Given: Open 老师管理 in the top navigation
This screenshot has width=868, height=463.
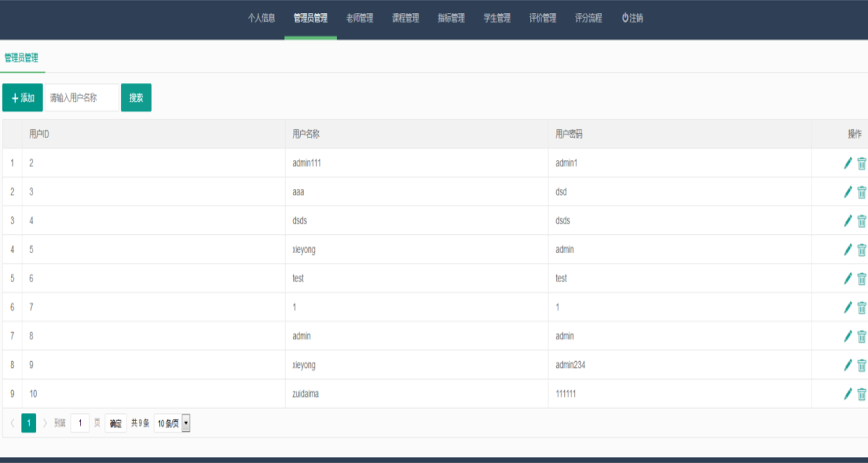Looking at the screenshot, I should tap(359, 19).
